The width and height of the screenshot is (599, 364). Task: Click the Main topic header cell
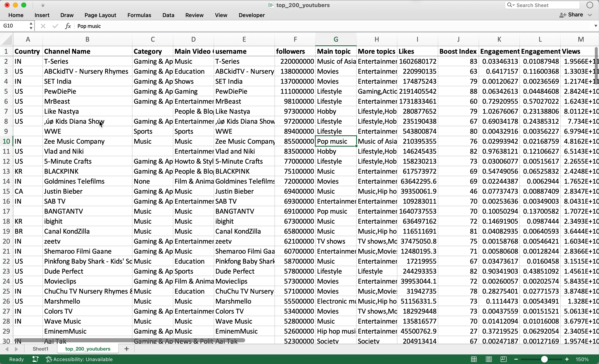tap(336, 51)
